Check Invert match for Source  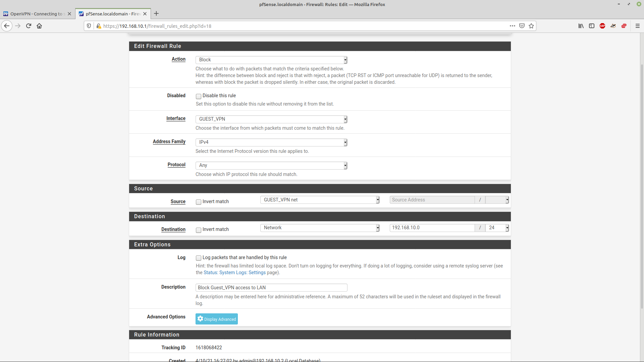pyautogui.click(x=199, y=202)
